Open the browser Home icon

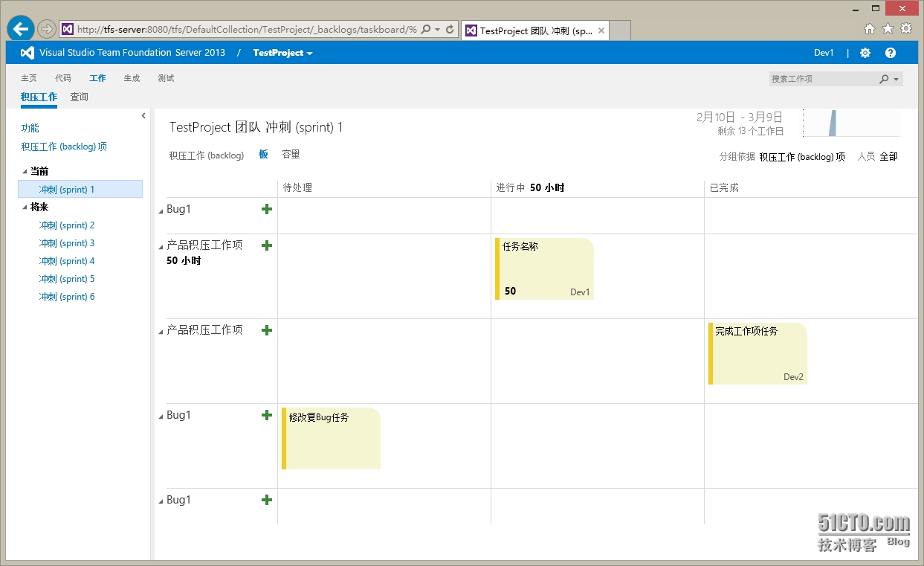click(x=870, y=29)
